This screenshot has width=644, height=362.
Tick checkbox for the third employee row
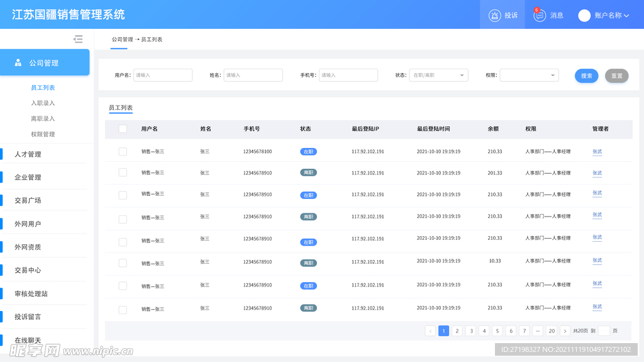click(x=123, y=195)
